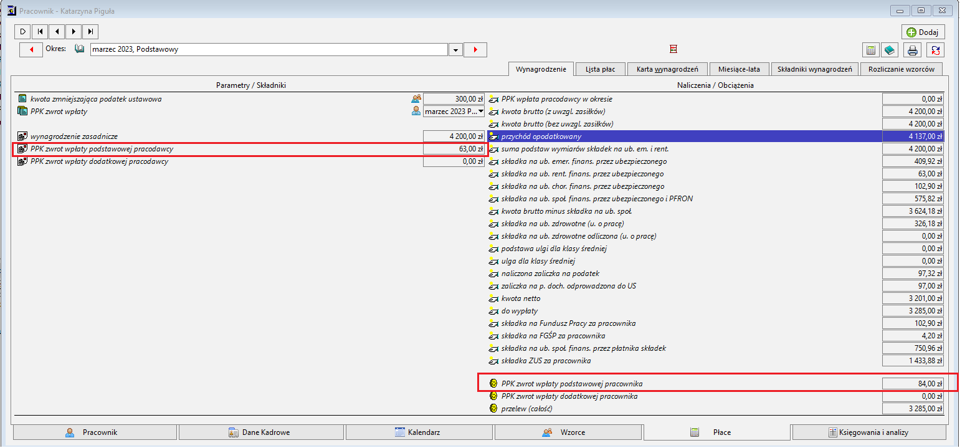The image size is (980, 448).
Task: Click the red abacus icon
Action: pos(673,49)
